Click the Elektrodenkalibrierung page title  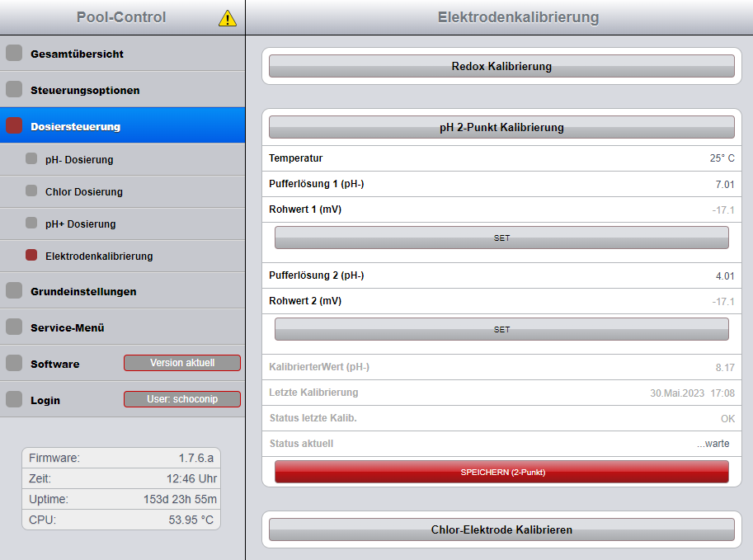point(518,17)
